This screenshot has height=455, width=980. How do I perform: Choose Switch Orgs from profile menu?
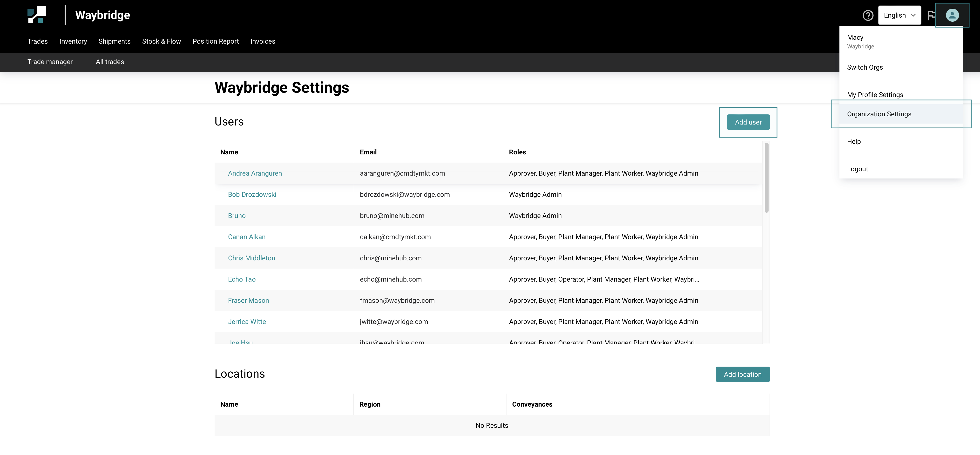[865, 67]
